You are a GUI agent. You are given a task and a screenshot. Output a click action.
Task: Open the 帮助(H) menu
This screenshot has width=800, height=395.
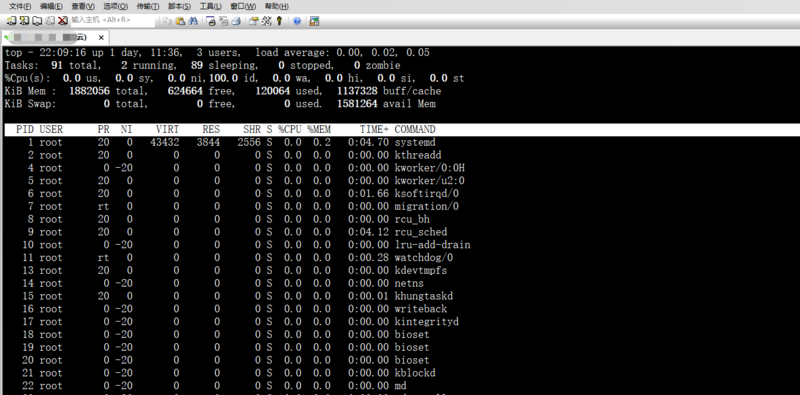click(277, 7)
